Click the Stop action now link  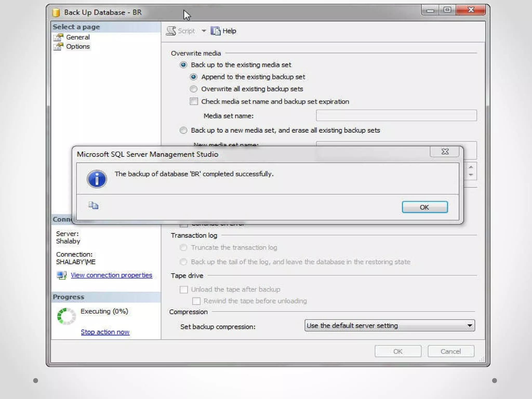(x=105, y=332)
